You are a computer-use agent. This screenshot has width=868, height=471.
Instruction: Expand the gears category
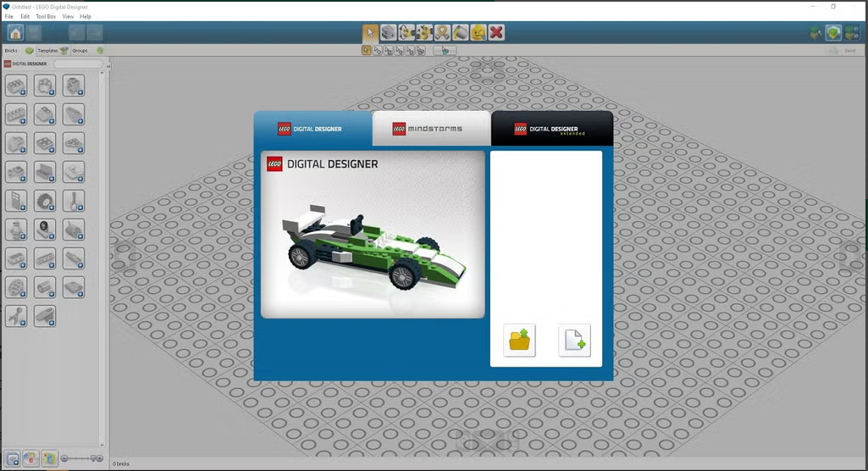(16, 287)
